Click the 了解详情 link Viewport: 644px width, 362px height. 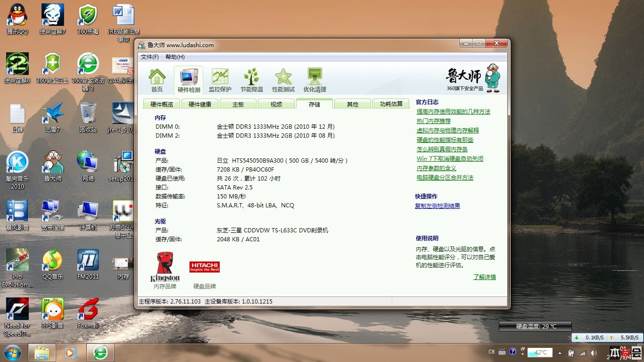point(485,277)
